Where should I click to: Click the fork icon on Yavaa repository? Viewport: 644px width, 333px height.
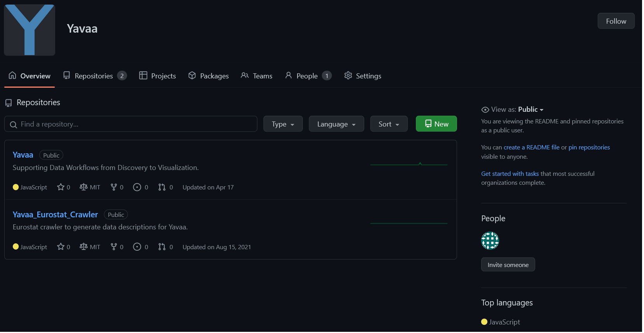[x=113, y=187]
